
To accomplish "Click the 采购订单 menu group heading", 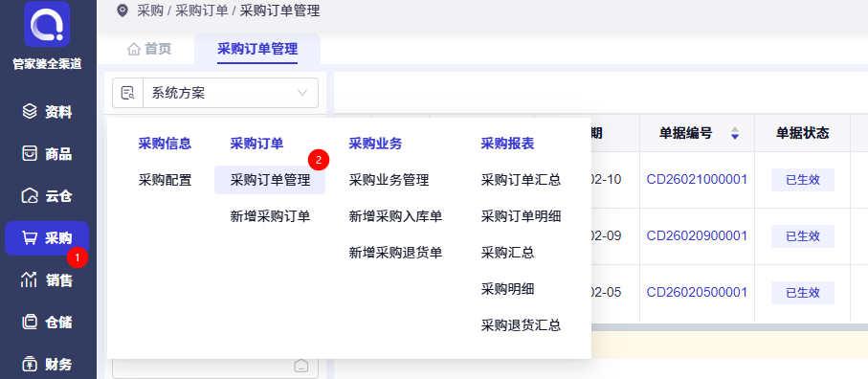I will pos(256,144).
